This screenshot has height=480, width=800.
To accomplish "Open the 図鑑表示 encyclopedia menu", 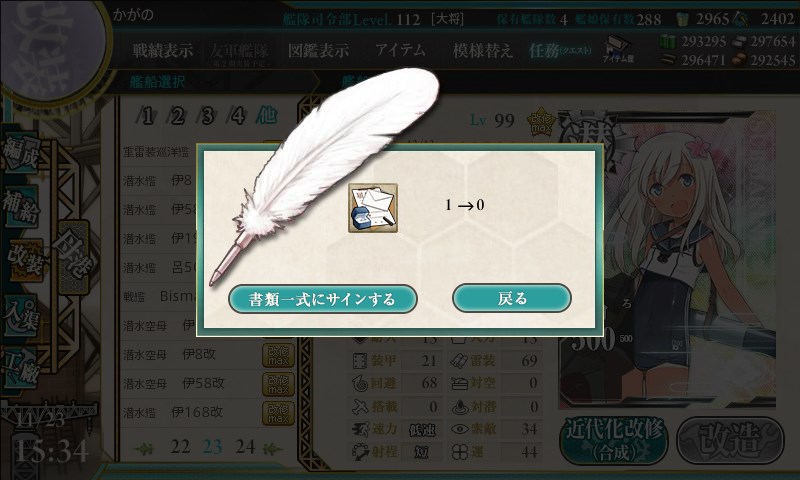I will [x=318, y=50].
